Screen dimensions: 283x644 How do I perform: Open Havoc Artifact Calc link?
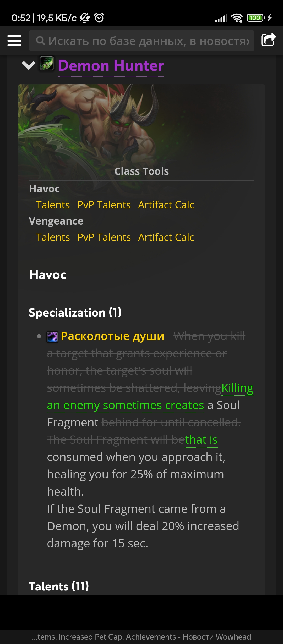click(166, 205)
